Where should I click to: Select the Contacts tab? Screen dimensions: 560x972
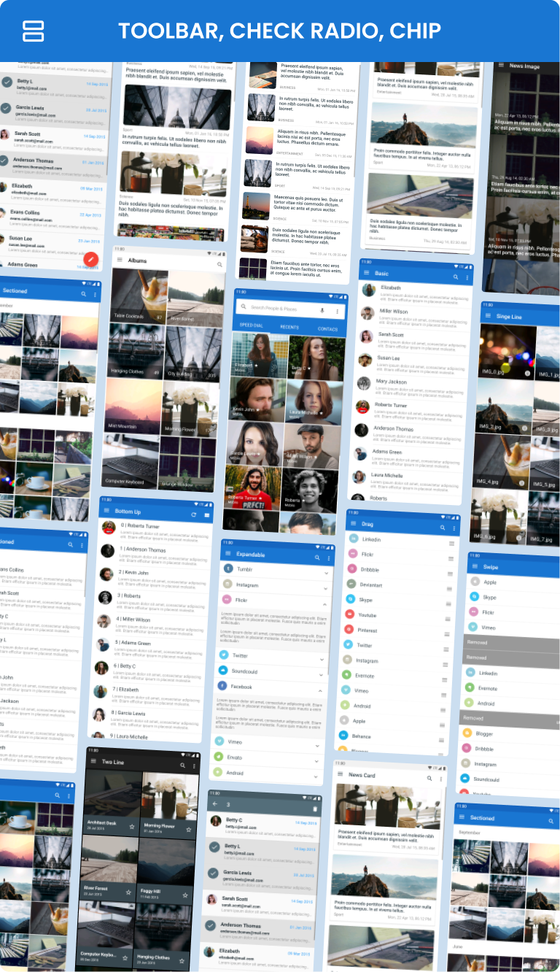(327, 329)
